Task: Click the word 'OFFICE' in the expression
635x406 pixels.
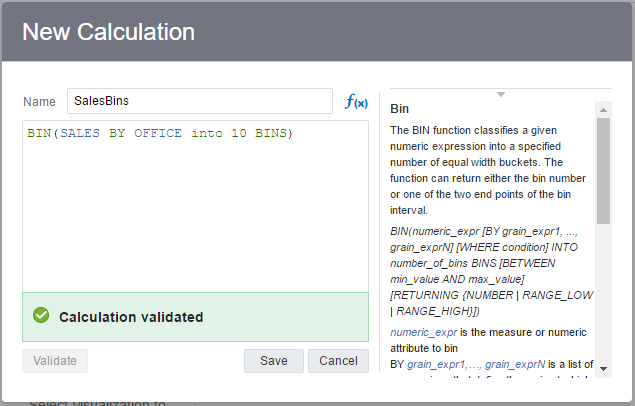Action: coord(158,133)
